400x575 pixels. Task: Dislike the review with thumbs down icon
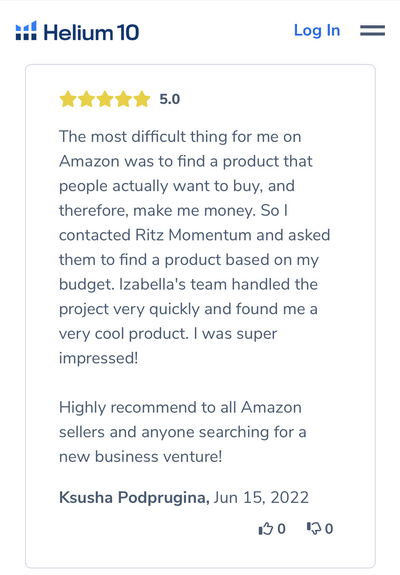pyautogui.click(x=314, y=528)
